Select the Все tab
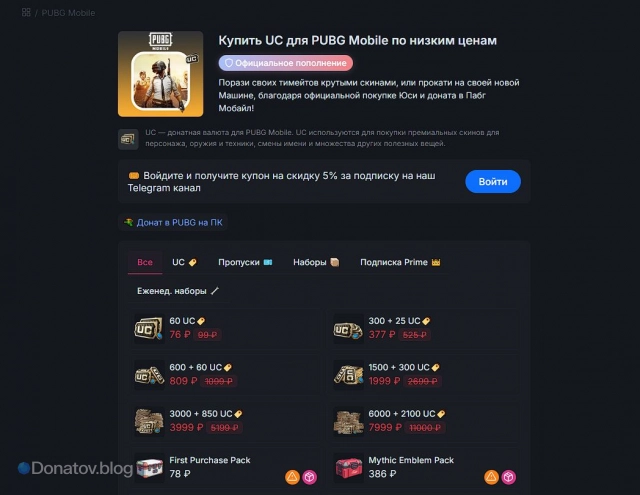 (x=145, y=262)
